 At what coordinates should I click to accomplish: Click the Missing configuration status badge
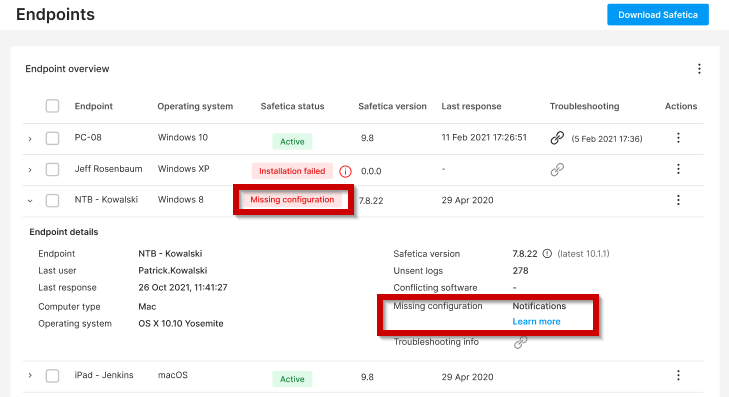(292, 199)
